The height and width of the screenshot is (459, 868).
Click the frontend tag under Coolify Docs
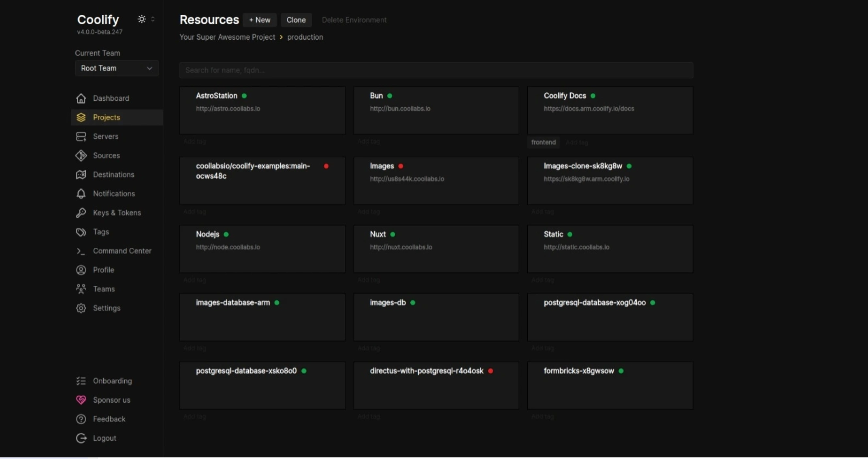click(x=544, y=142)
